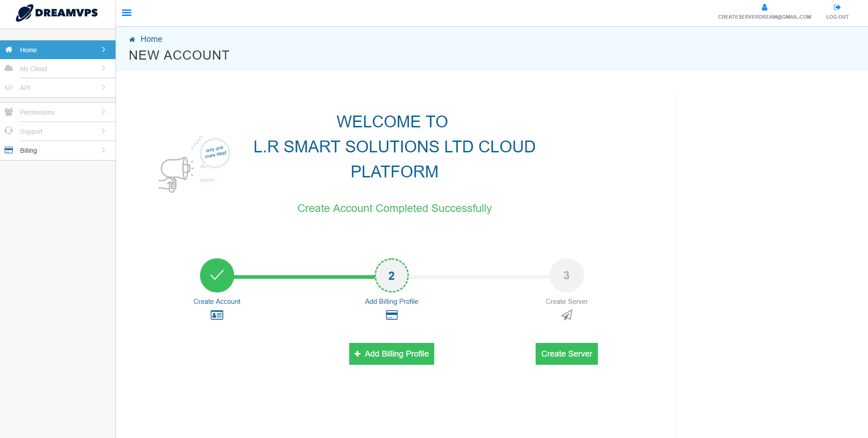Image resolution: width=868 pixels, height=438 pixels.
Task: Open the Billing sidebar item
Action: (x=58, y=151)
